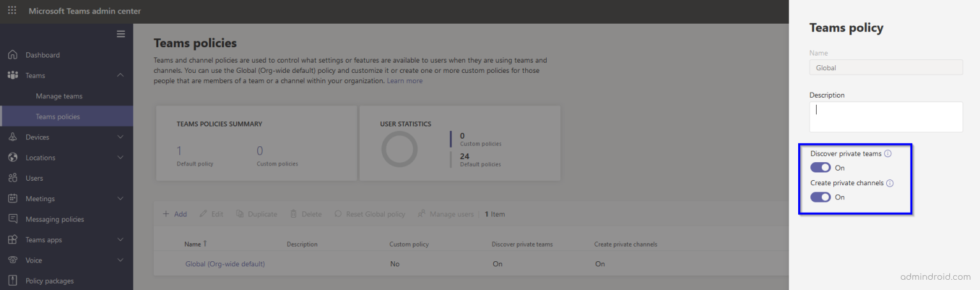
Task: Click the Locations globe icon
Action: point(13,157)
